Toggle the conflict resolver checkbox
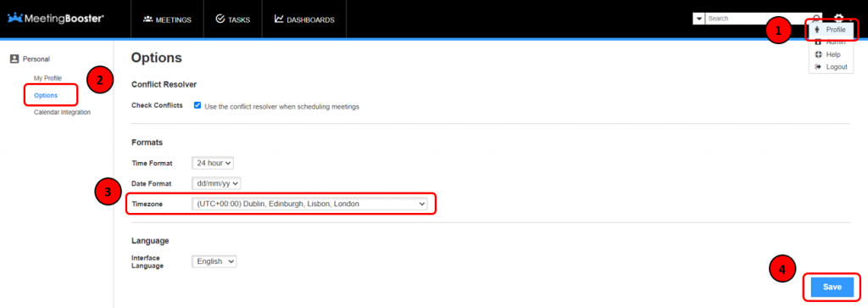The width and height of the screenshot is (868, 308). tap(197, 105)
